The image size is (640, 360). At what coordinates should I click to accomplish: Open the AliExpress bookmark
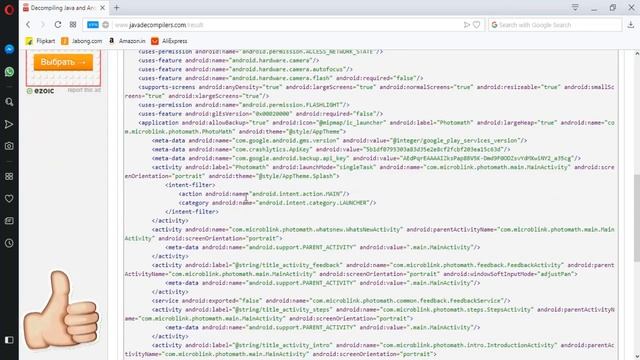point(169,41)
